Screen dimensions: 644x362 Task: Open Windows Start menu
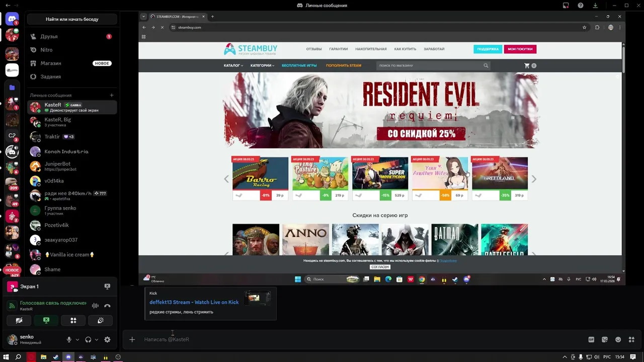tap(6, 357)
